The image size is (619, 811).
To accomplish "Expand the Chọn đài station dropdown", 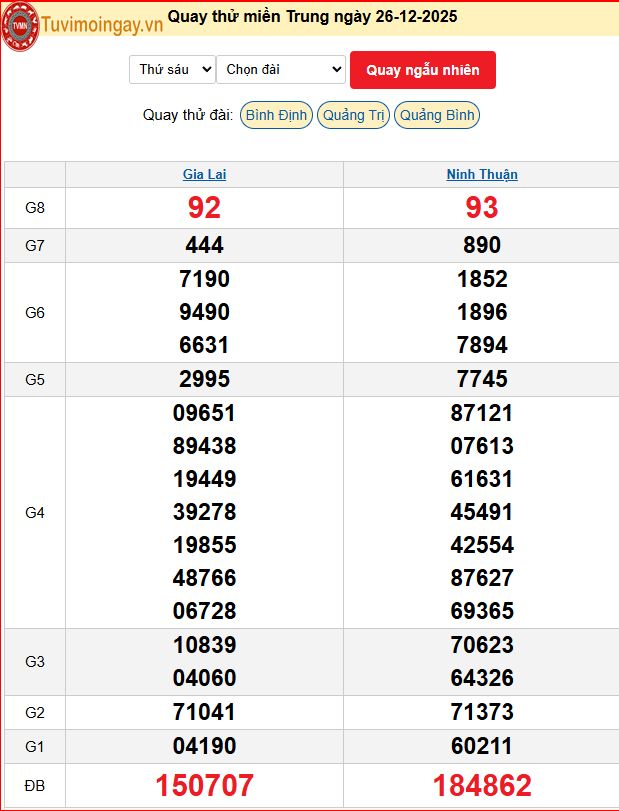I will pos(280,69).
